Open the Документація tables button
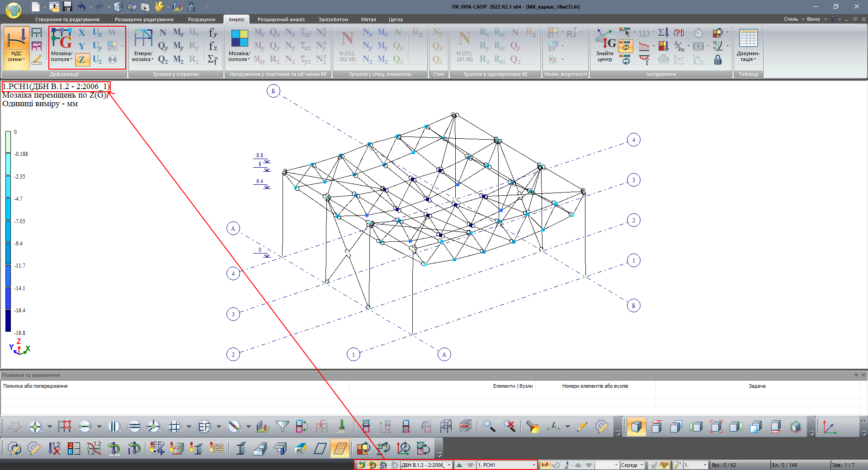The image size is (868, 470). 748,45
